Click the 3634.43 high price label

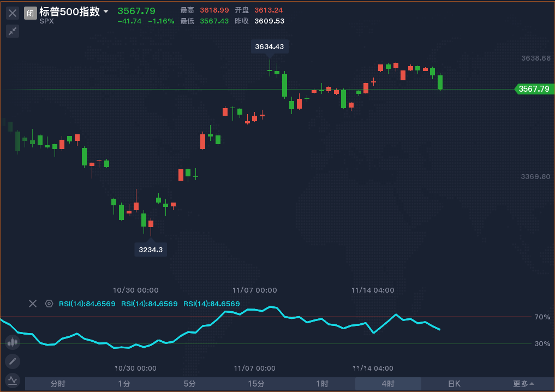[x=270, y=47]
